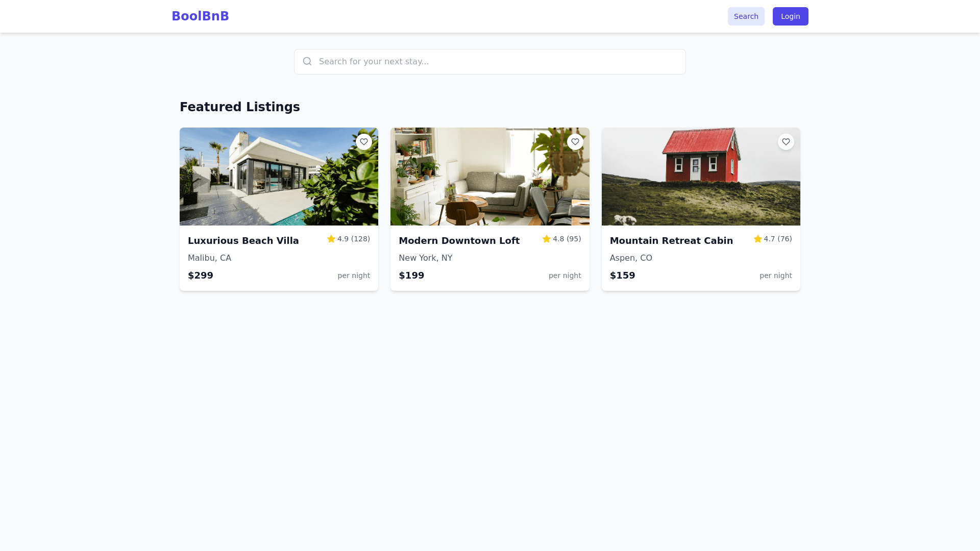Open the Luxurious Beach Villa title
This screenshot has height=551, width=980.
point(243,241)
